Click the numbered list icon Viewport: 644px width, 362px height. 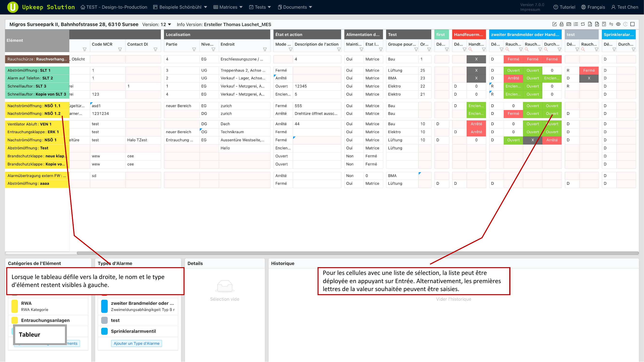coord(576,24)
